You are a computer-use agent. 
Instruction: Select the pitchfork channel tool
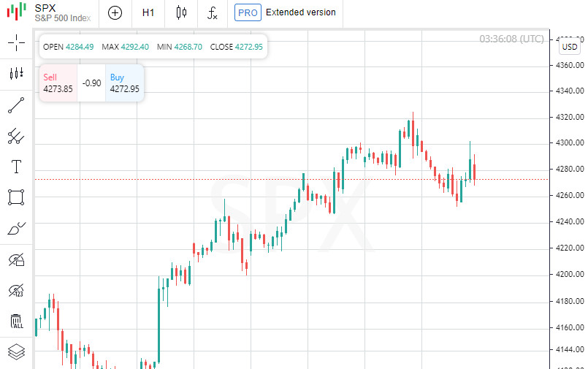[16, 136]
